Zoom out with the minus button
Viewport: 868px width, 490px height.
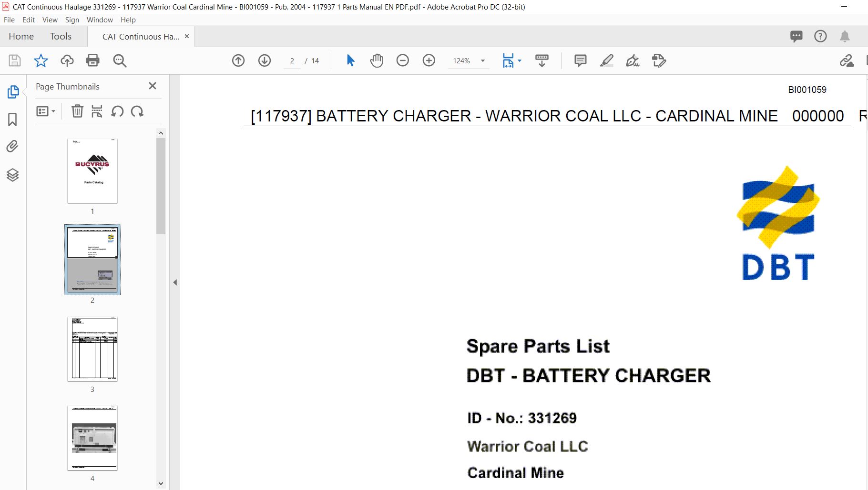tap(403, 60)
